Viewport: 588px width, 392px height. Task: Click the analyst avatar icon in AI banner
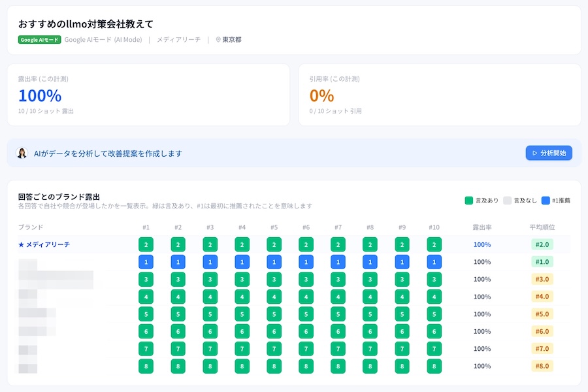click(22, 153)
